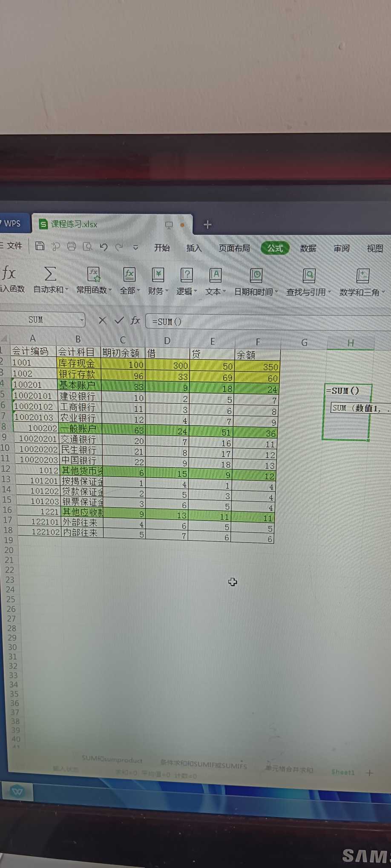391x868 pixels.
Task: Open the 常用函数 function icon
Action: pos(93,275)
